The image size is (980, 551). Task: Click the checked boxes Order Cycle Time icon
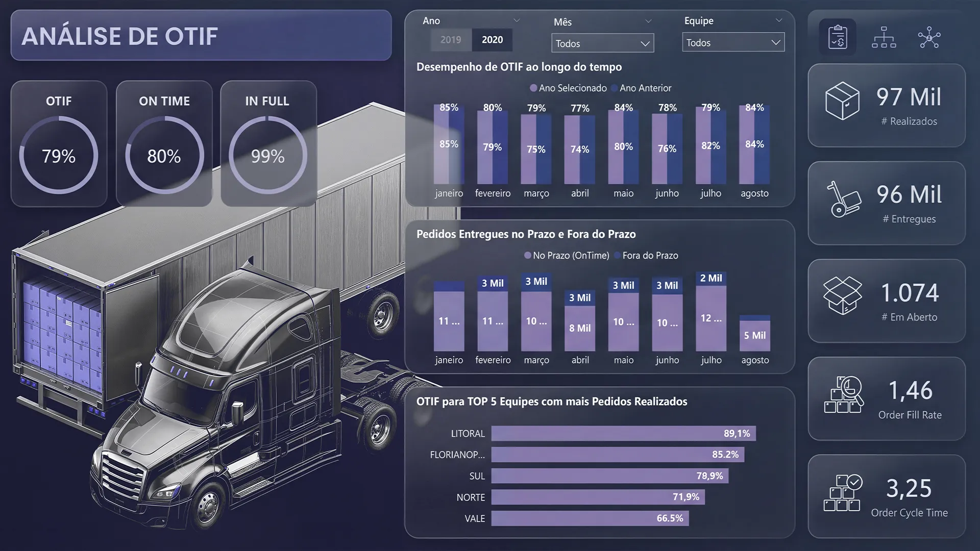click(x=843, y=492)
